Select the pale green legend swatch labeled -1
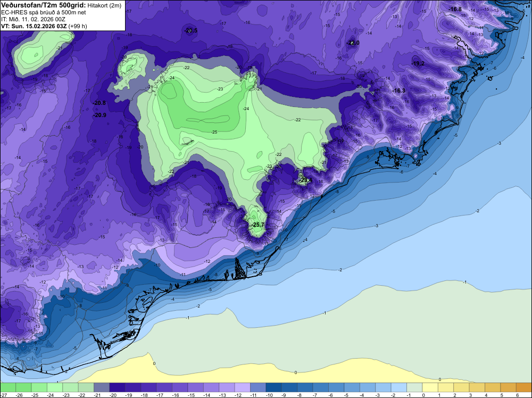The height and width of the screenshot is (398, 532). pos(414,387)
